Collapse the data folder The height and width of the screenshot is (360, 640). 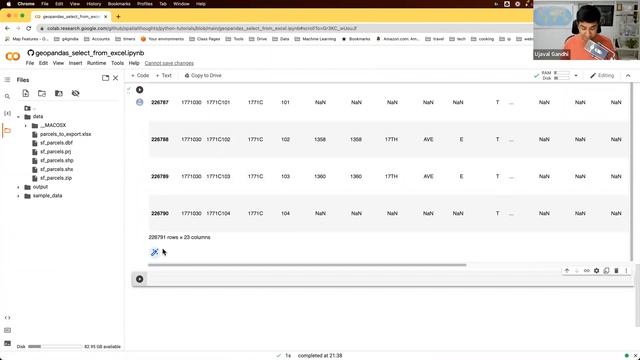point(18,117)
